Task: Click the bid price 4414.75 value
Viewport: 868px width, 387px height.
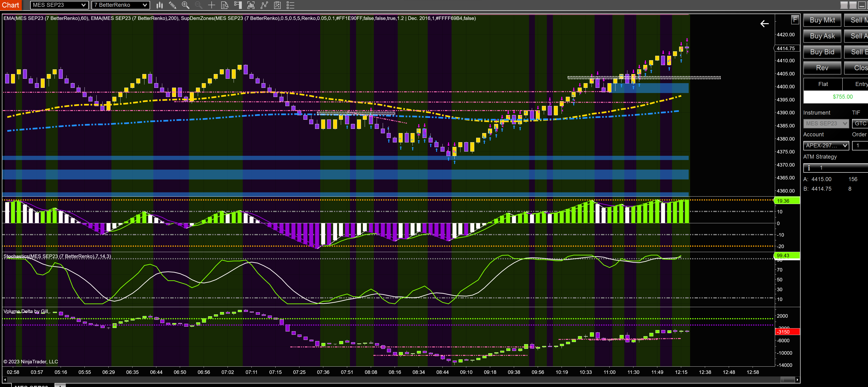Action: [x=821, y=189]
